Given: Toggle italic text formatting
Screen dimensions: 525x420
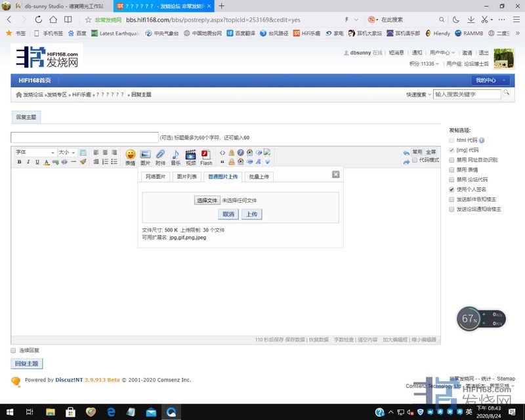Looking at the screenshot, I should [28, 162].
